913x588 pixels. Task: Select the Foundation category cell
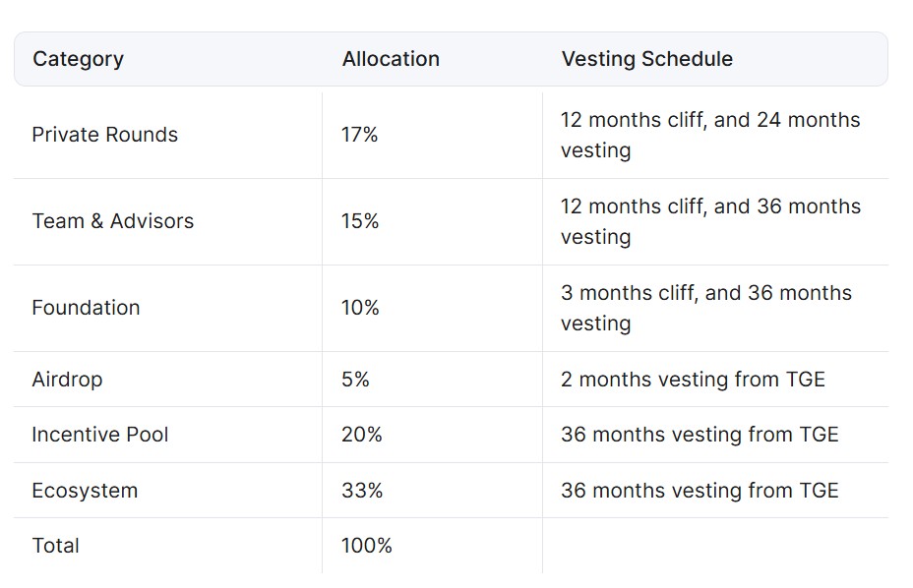point(86,308)
